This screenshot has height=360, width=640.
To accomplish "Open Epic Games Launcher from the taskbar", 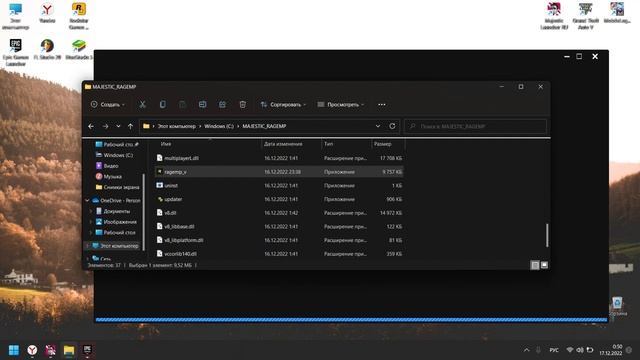I will [87, 350].
